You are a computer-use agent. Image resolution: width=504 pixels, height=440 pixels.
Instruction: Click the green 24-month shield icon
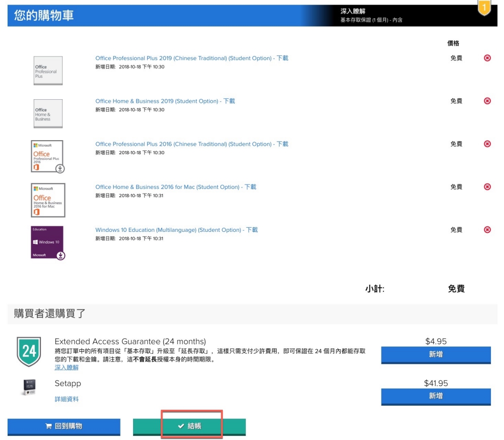coord(29,351)
